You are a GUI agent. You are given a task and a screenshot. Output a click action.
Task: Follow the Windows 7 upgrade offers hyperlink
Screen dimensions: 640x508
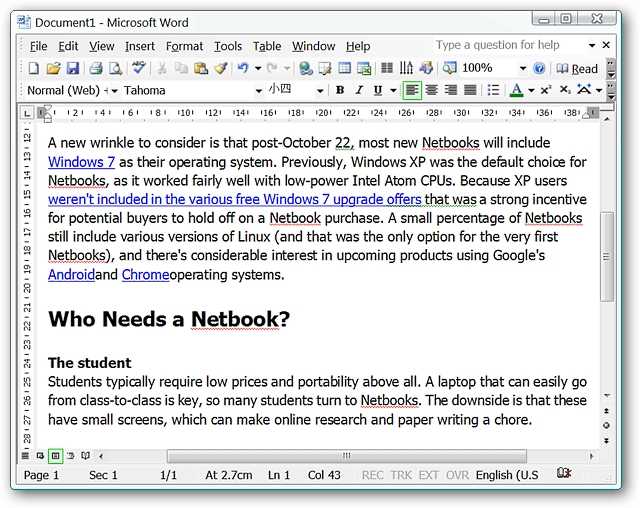coord(235,200)
